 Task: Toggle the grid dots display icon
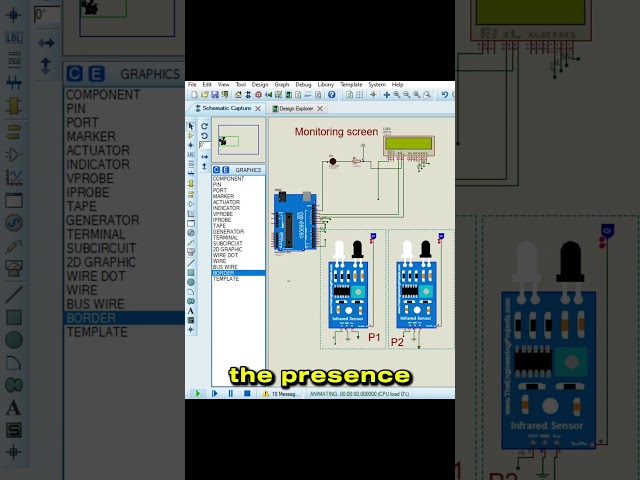click(360, 95)
